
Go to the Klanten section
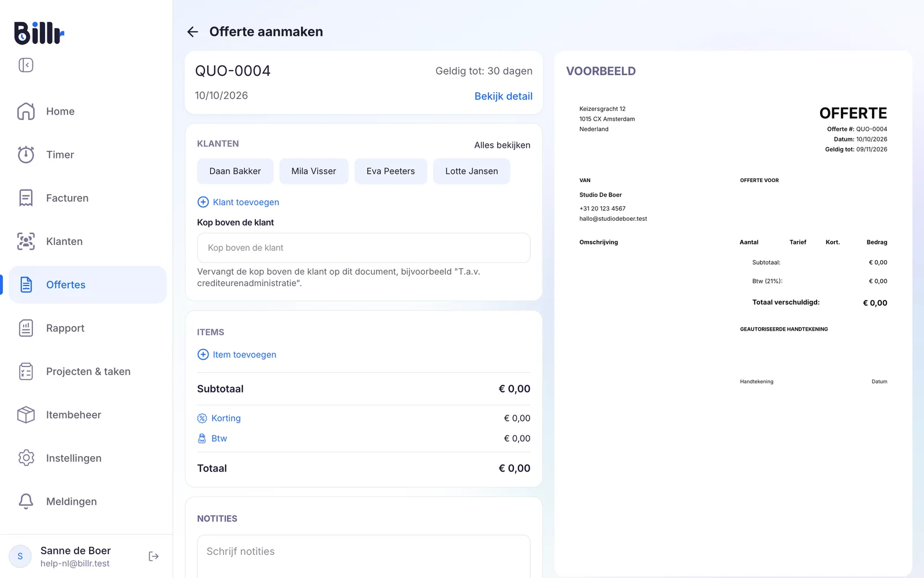(88, 241)
